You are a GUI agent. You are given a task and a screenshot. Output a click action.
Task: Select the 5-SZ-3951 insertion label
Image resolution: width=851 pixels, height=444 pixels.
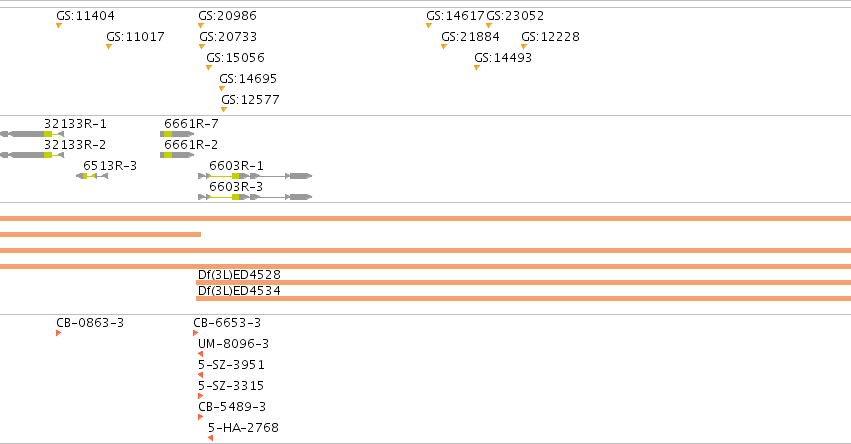tap(231, 365)
